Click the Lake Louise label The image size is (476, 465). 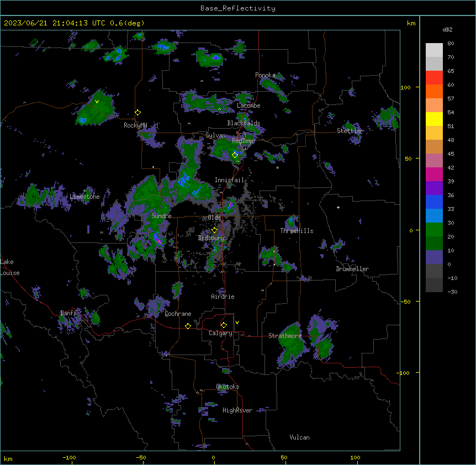pos(10,267)
